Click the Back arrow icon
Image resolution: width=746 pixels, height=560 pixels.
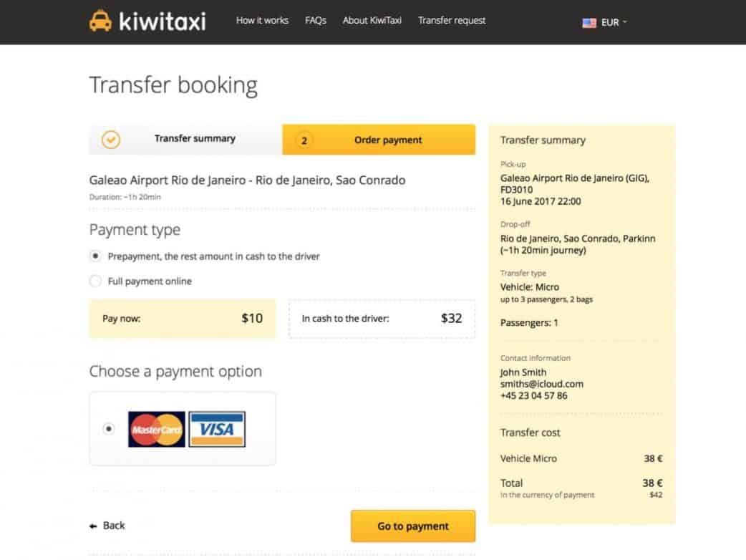point(93,526)
